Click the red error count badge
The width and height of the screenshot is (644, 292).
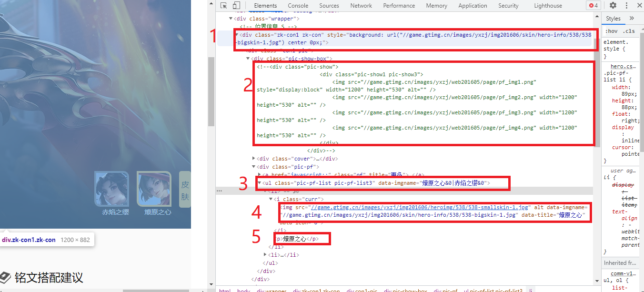[x=594, y=5]
